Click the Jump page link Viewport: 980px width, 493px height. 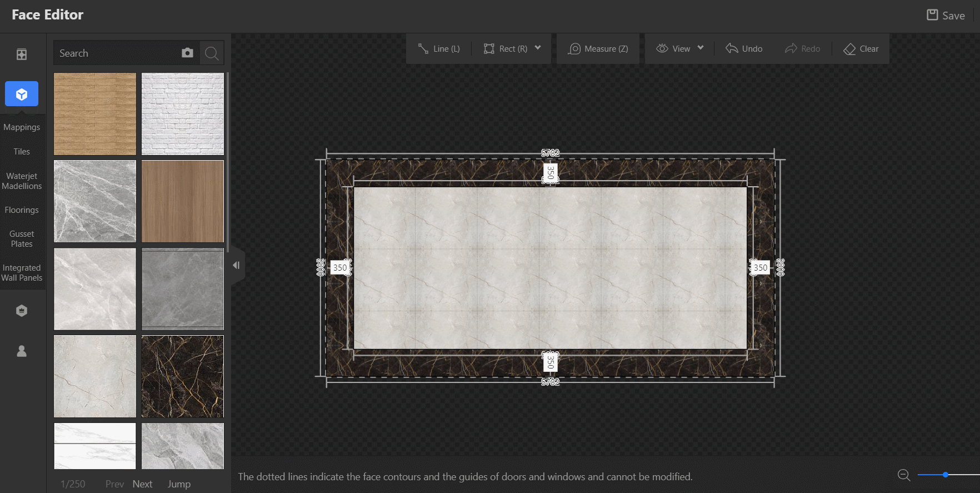click(x=179, y=484)
